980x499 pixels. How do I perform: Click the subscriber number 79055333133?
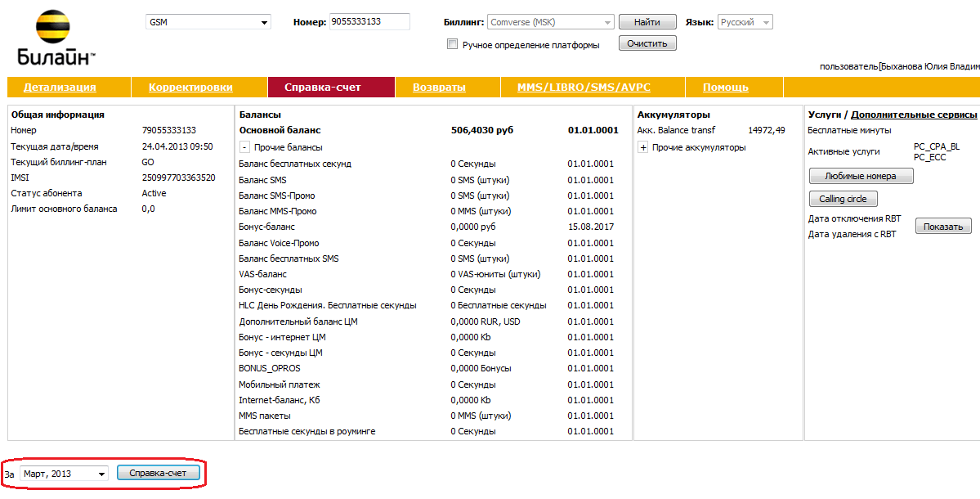tap(168, 130)
